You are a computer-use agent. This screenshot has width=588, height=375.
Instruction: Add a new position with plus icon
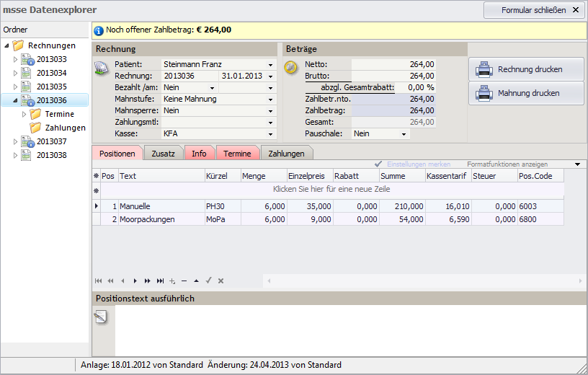tap(172, 281)
